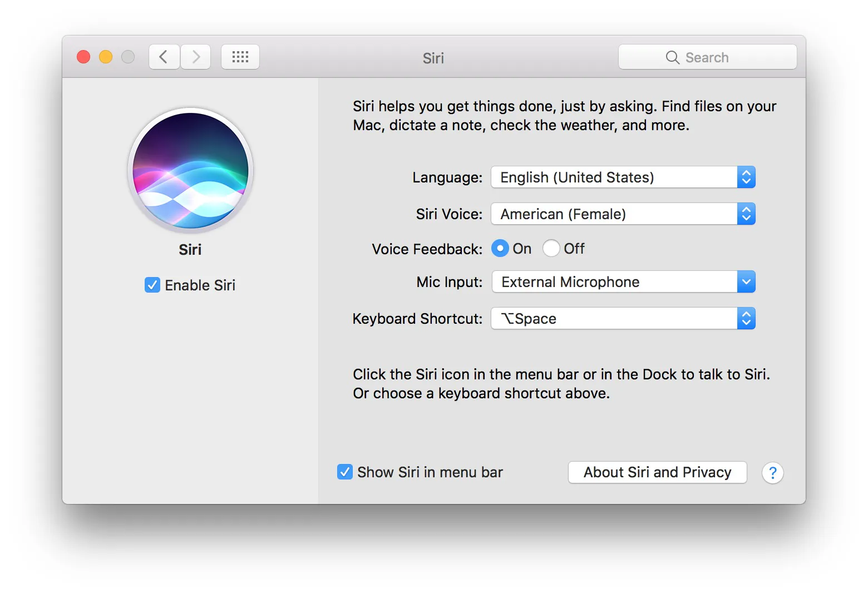This screenshot has width=868, height=593.
Task: Click the 'Siri' label under the orb
Action: (190, 249)
